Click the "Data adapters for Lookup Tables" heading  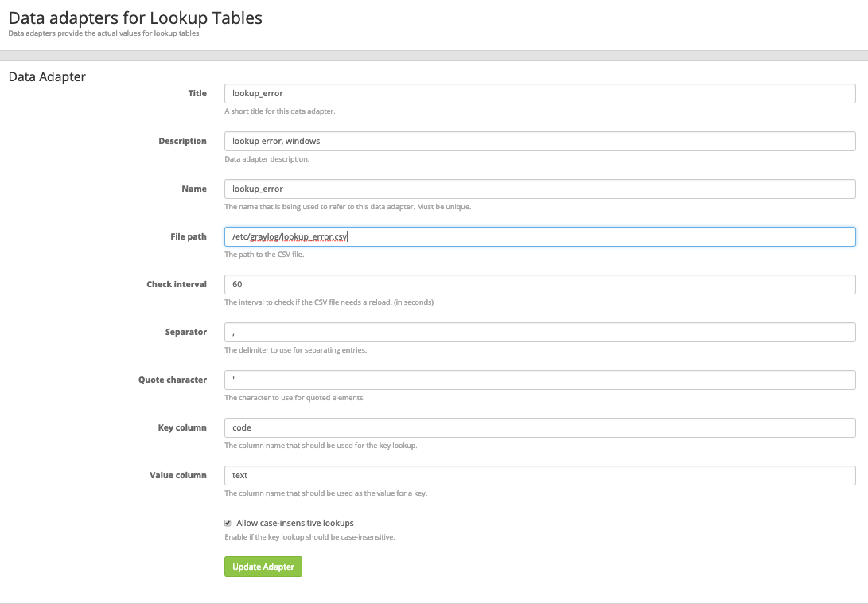click(x=134, y=18)
